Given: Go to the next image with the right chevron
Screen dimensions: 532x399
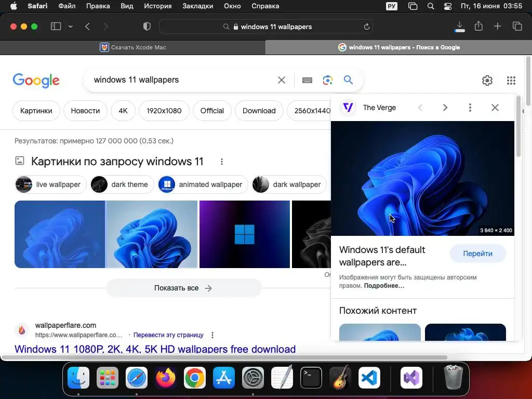Looking at the screenshot, I should 445,108.
